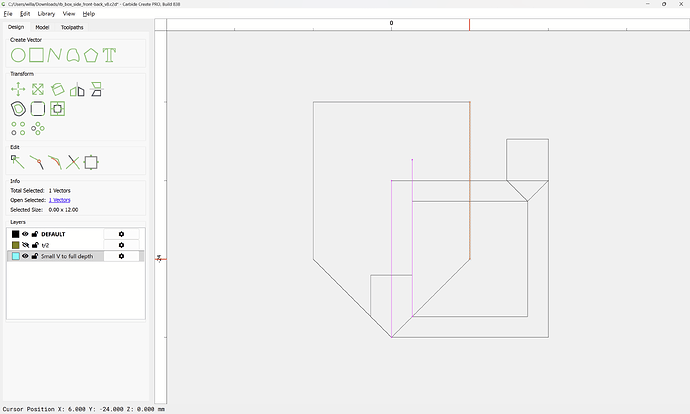Open settings for Small V to full depth layer
The height and width of the screenshot is (414, 690).
click(x=121, y=256)
